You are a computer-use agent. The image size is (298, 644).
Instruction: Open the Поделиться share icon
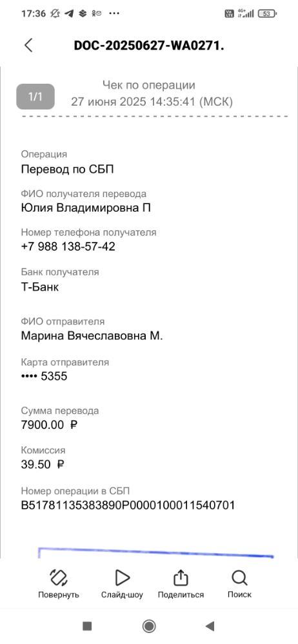pyautogui.click(x=180, y=578)
